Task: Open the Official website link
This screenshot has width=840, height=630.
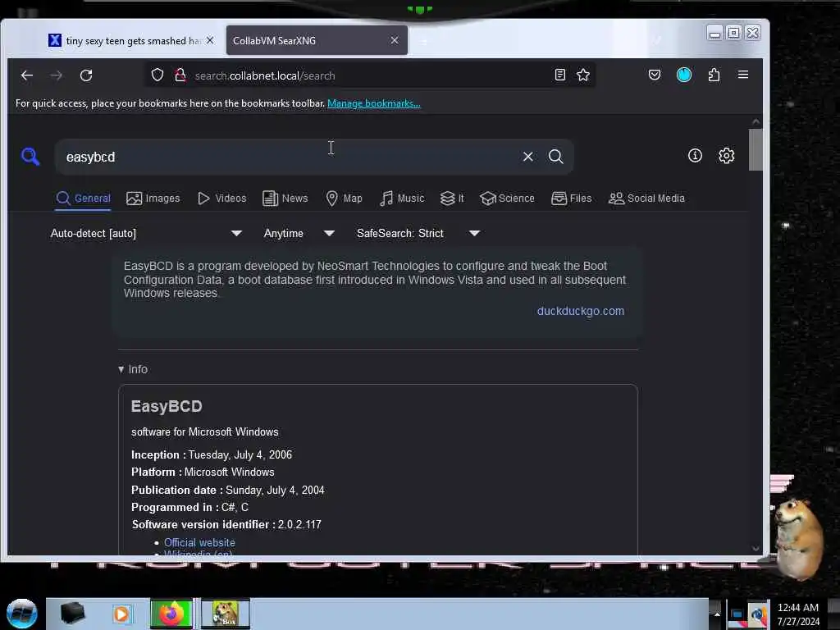Action: click(x=199, y=542)
